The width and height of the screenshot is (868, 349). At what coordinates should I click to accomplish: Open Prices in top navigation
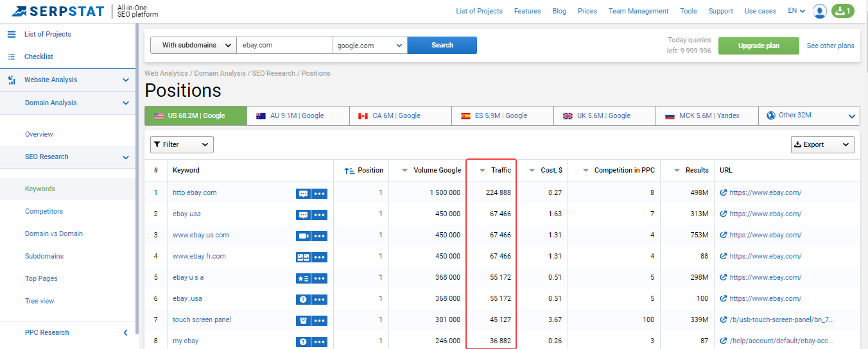pos(587,11)
